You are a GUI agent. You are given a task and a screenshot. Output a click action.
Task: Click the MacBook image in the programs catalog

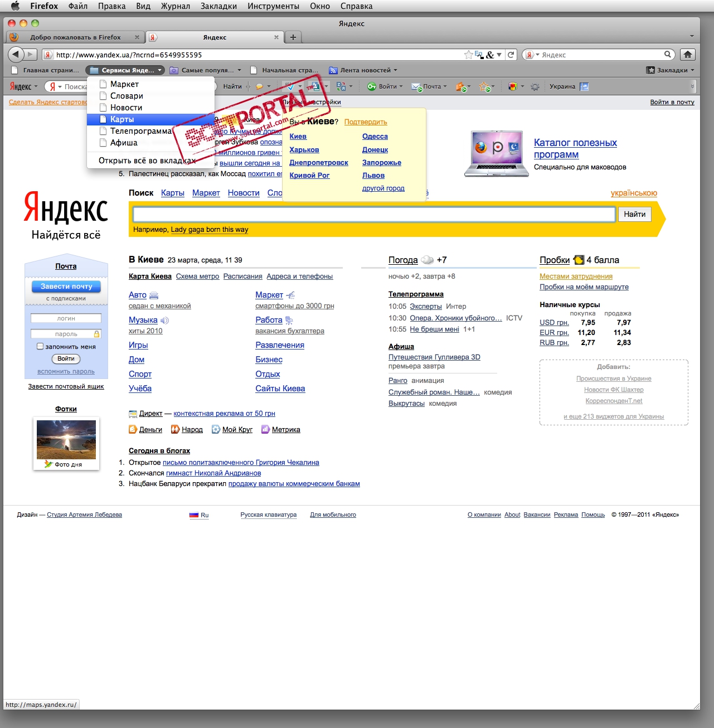coord(497,154)
